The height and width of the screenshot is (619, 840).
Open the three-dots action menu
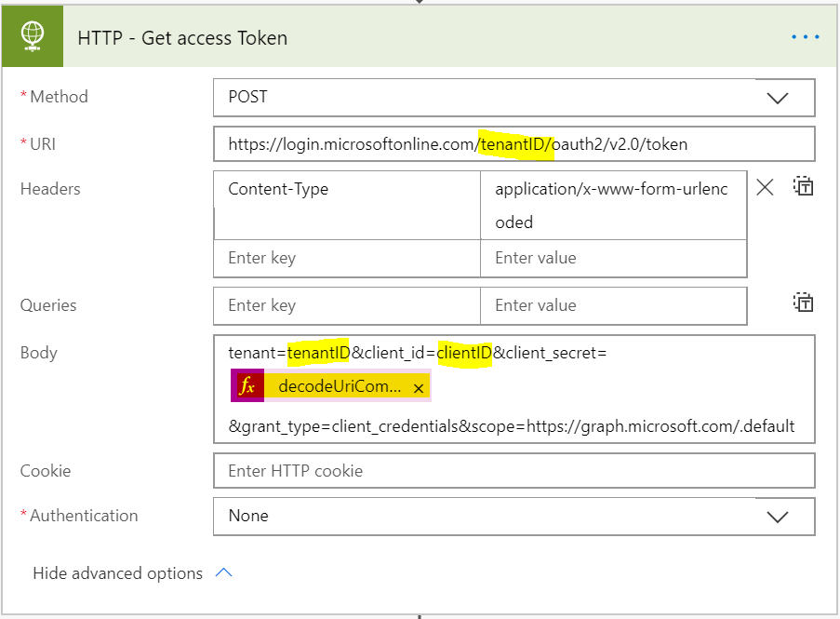tap(805, 37)
